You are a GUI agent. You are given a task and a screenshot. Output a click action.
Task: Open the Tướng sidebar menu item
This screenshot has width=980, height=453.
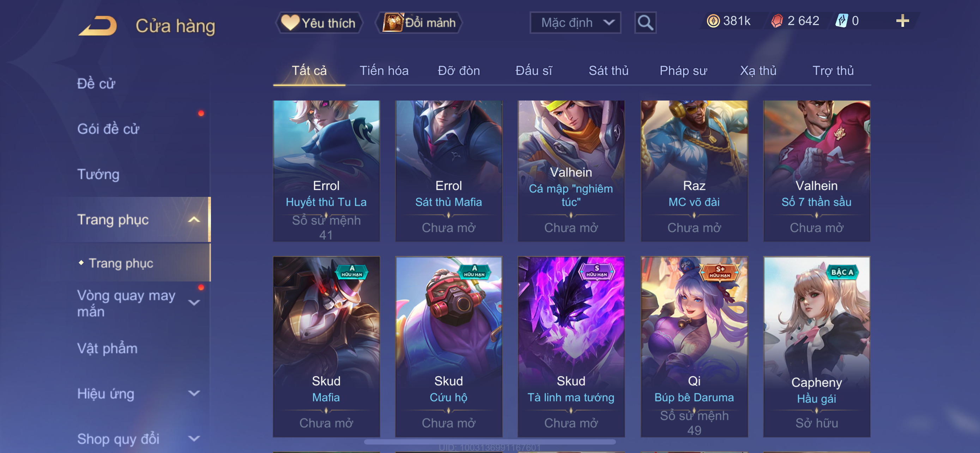tap(98, 174)
